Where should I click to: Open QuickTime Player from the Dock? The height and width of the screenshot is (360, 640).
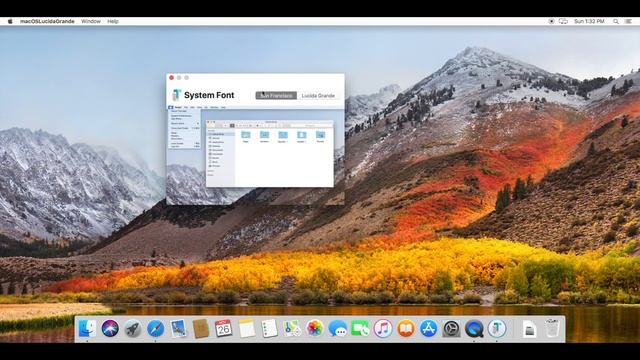click(474, 328)
